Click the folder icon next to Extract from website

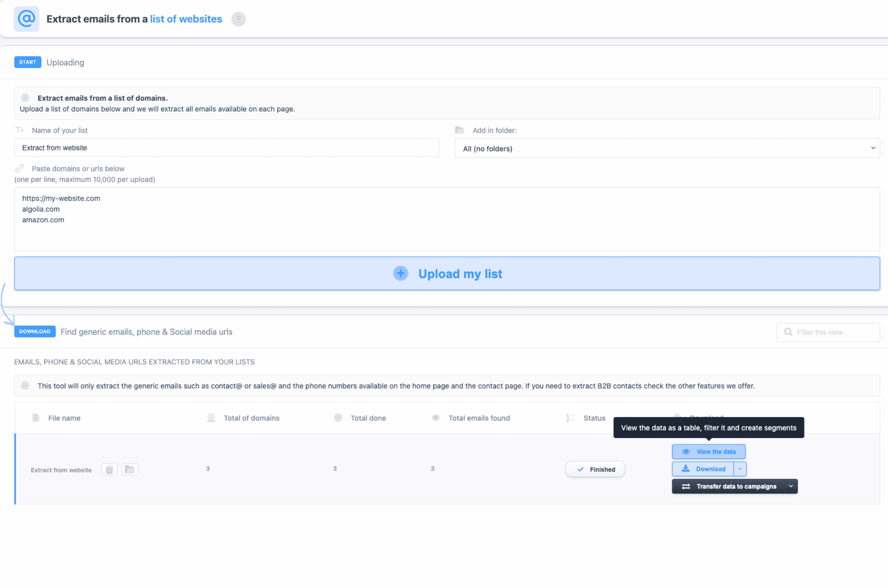(x=129, y=469)
